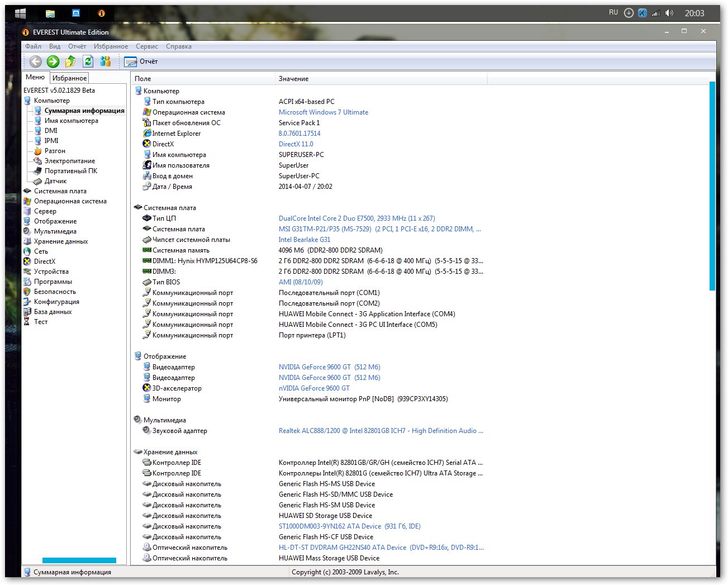This screenshot has height=585, width=728.
Task: Open the Вид menu
Action: pyautogui.click(x=55, y=46)
